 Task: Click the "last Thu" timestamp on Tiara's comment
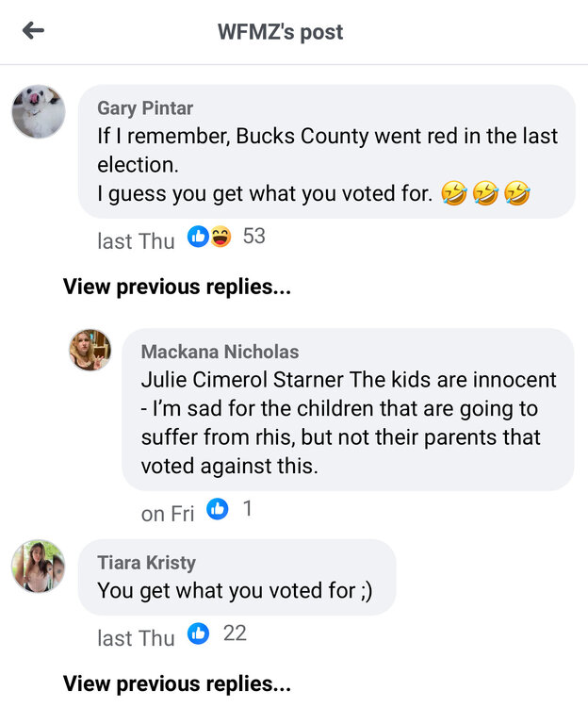[x=136, y=638]
